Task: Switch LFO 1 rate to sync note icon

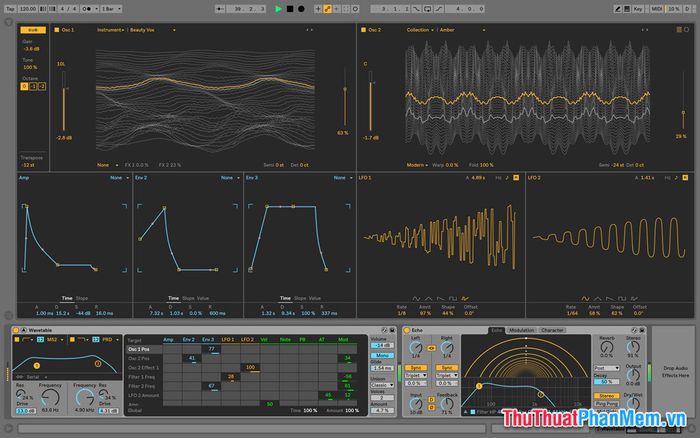Action: click(x=507, y=178)
